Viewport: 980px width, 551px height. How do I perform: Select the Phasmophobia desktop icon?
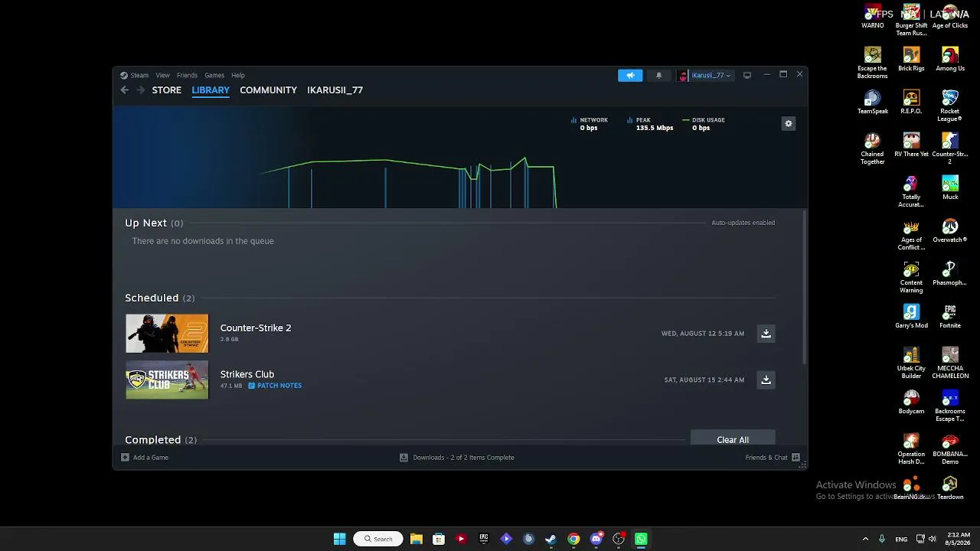tap(950, 273)
